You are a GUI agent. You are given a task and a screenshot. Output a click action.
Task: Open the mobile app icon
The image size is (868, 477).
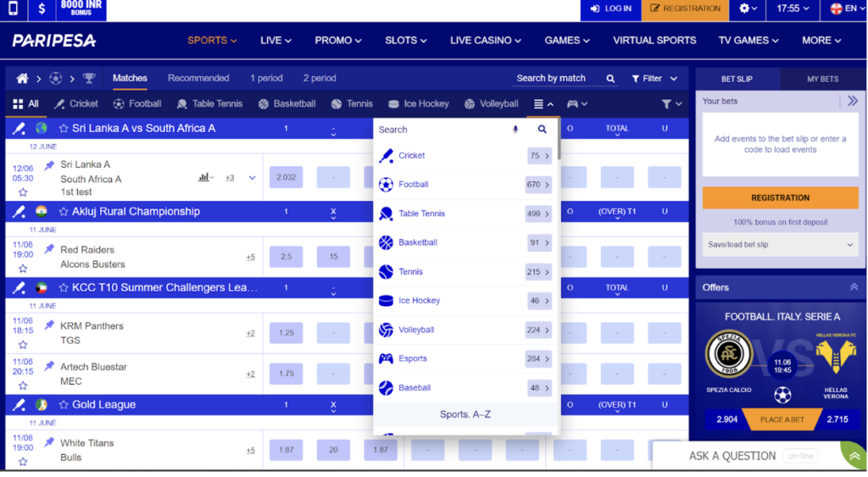pyautogui.click(x=14, y=8)
